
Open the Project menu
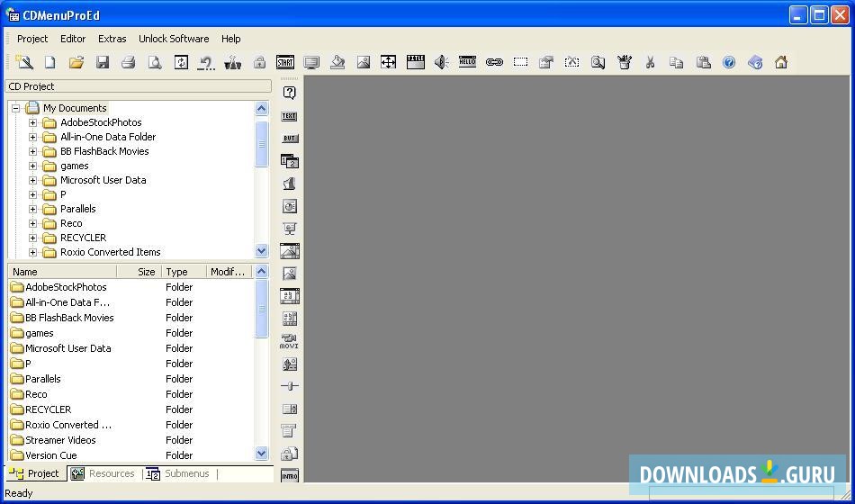[x=32, y=39]
